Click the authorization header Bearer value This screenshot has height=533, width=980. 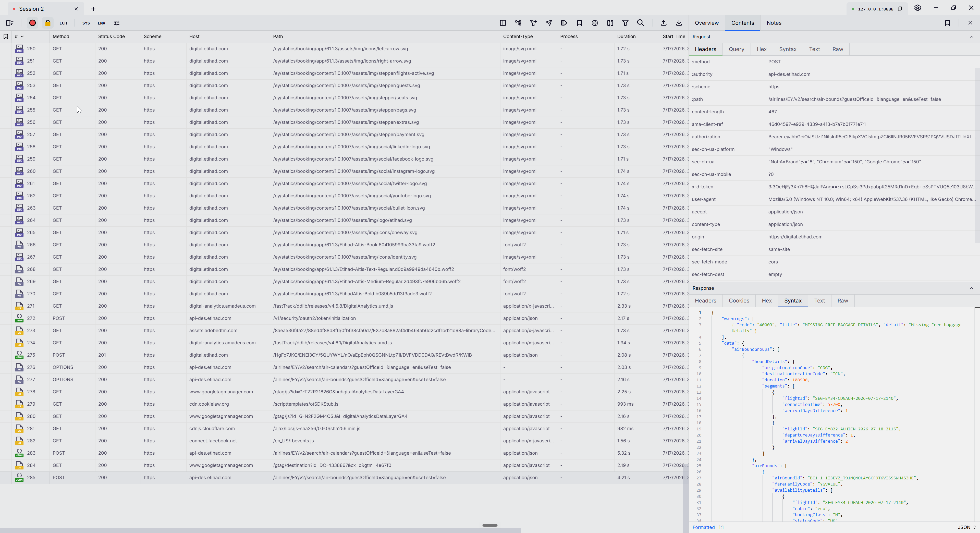(x=872, y=137)
